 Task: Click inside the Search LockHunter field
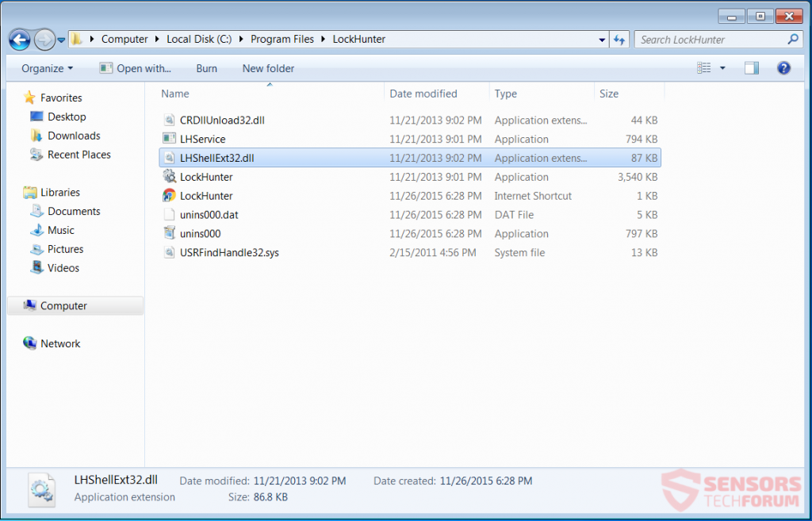pos(710,39)
